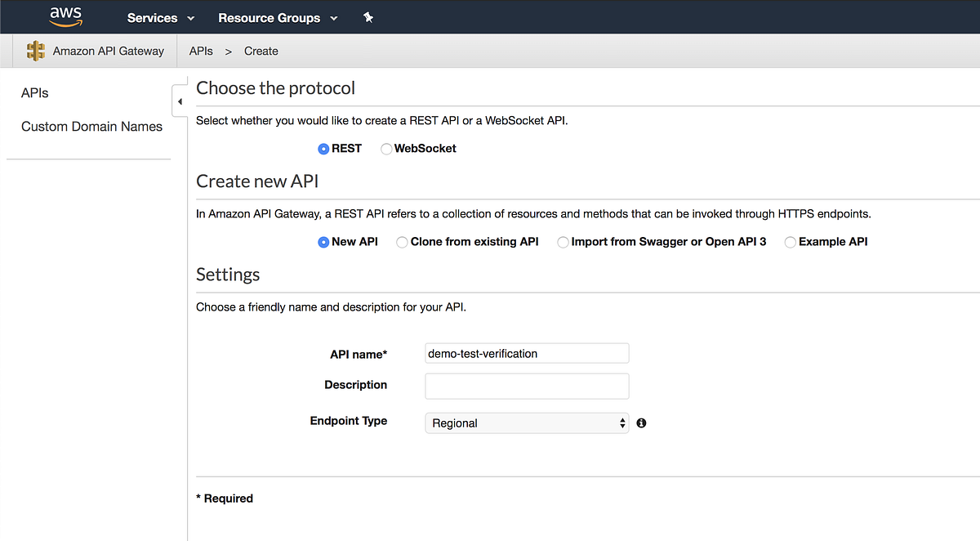Go to Custom Domain Names

pos(91,127)
